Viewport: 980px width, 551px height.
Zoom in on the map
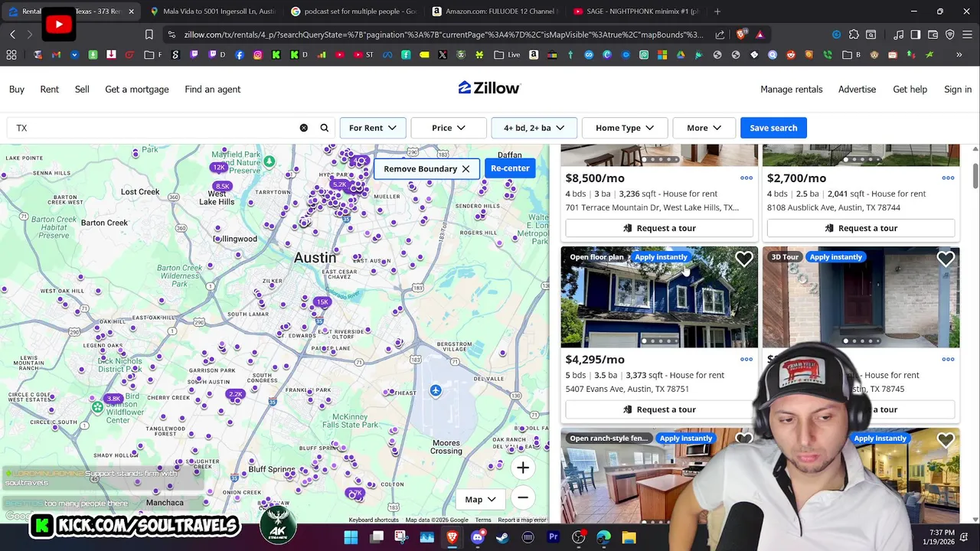[x=523, y=468]
